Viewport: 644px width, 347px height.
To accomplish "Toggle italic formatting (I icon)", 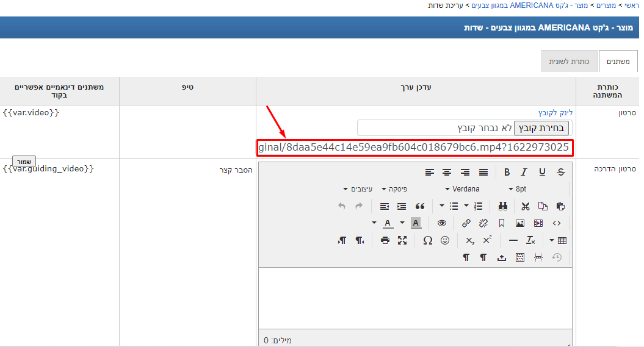I will pos(524,172).
